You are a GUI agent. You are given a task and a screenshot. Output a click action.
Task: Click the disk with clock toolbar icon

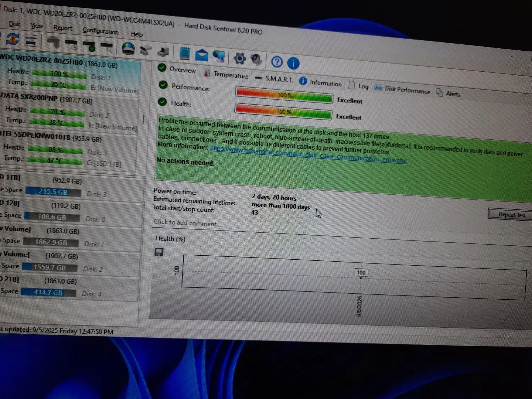coord(72,44)
